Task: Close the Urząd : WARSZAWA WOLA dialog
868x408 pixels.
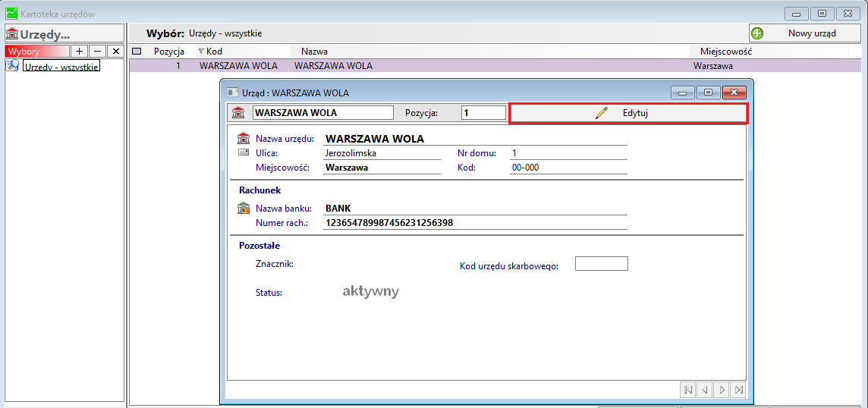Action: pyautogui.click(x=734, y=93)
